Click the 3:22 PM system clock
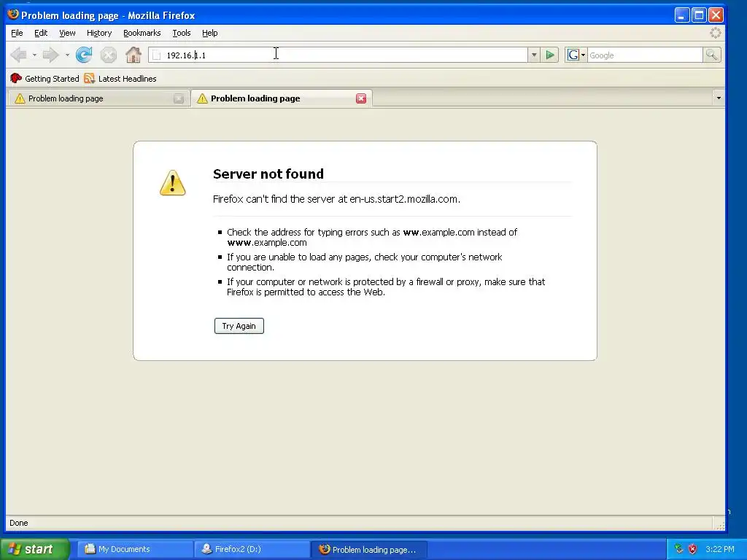The image size is (747, 560). click(x=720, y=549)
